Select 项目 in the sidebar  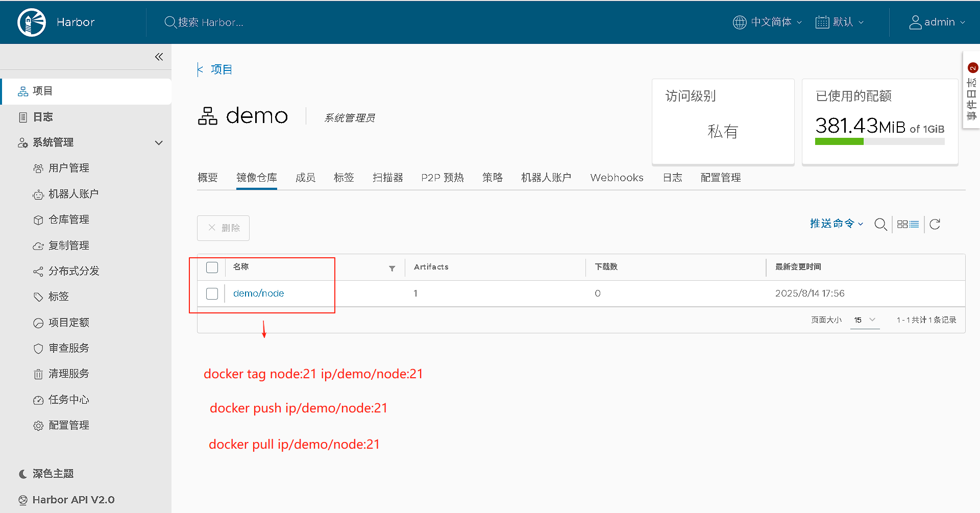(x=86, y=91)
